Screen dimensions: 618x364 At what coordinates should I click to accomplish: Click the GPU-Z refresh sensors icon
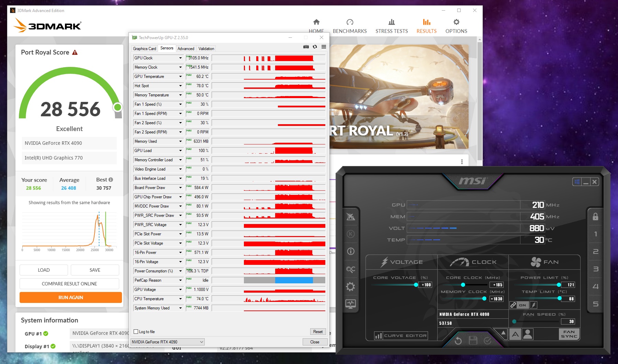point(315,47)
